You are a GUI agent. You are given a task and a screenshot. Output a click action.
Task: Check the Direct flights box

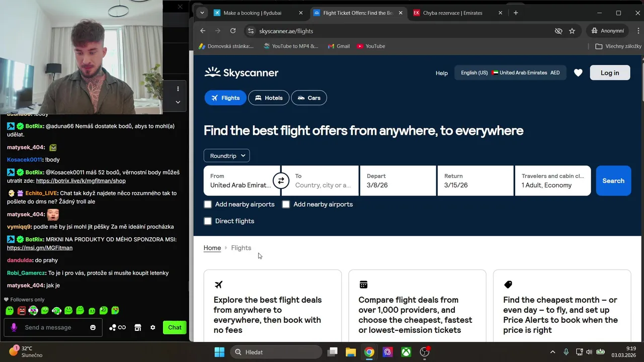click(x=208, y=221)
